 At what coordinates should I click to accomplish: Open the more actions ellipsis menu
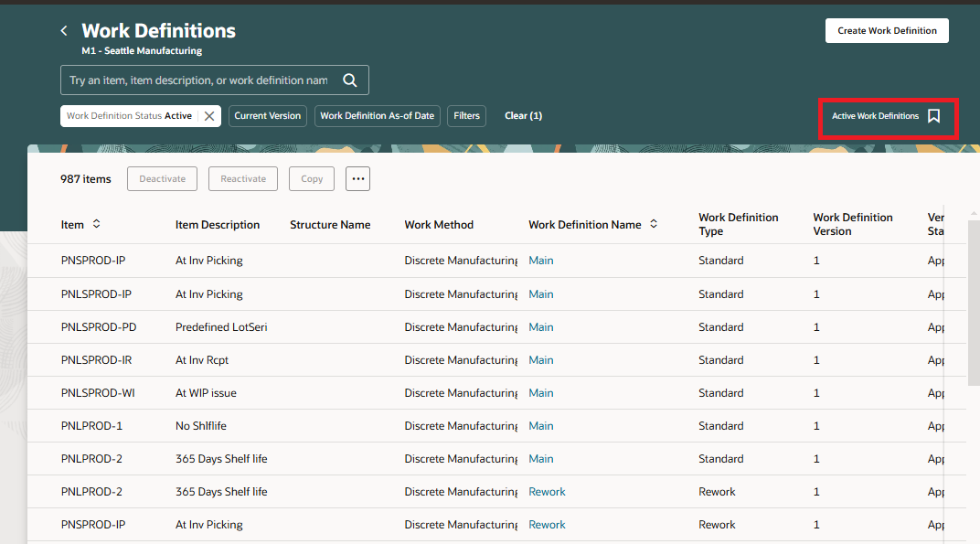coord(357,179)
